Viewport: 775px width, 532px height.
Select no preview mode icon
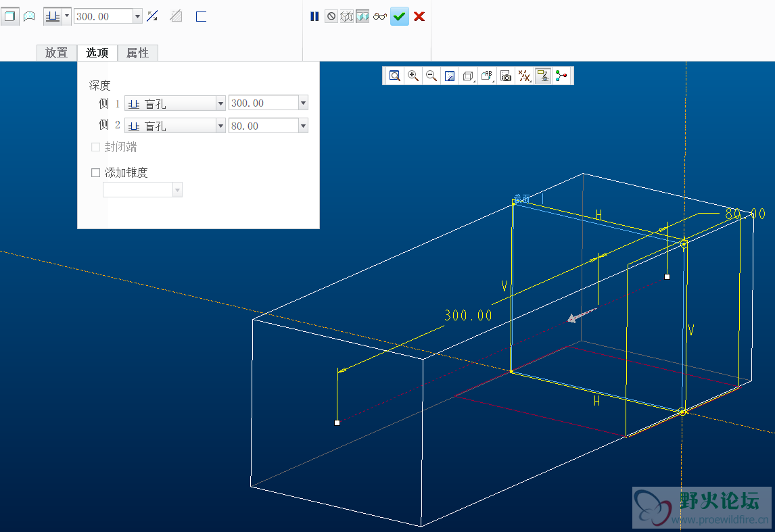(x=331, y=16)
